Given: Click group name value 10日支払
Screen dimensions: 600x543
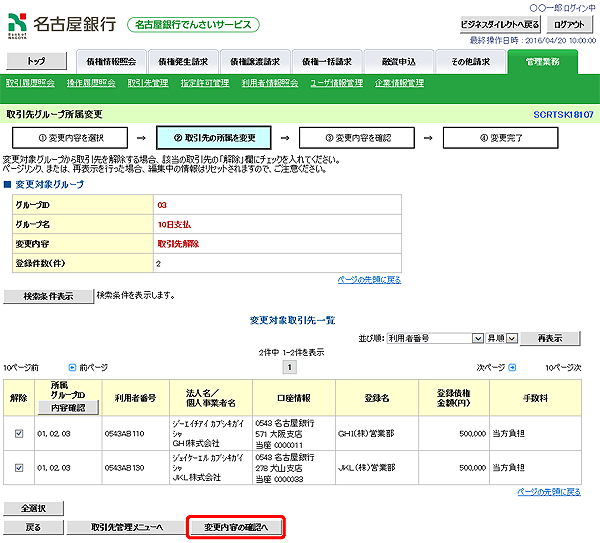Looking at the screenshot, I should [174, 225].
